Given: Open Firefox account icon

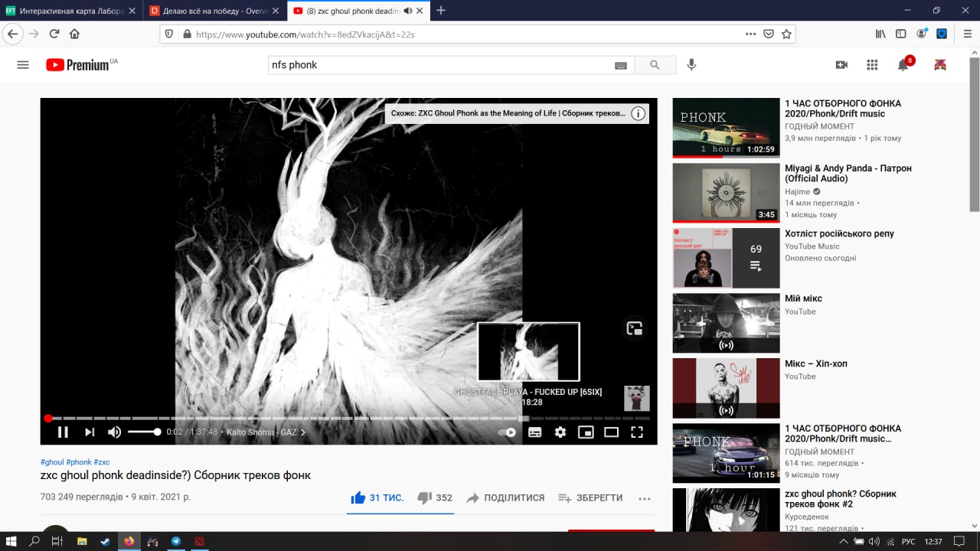Looking at the screenshot, I should (922, 34).
